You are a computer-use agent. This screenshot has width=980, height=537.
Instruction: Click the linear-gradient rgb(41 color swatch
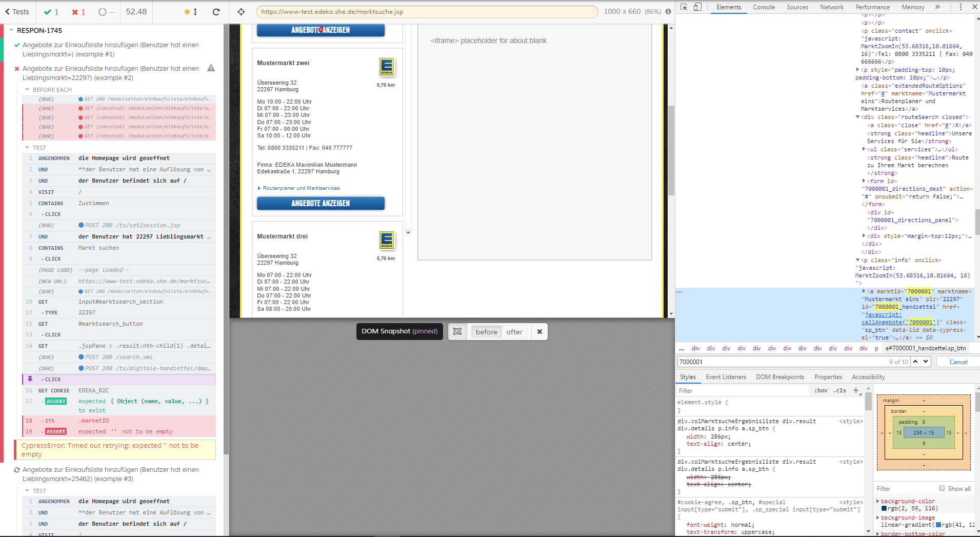click(938, 525)
